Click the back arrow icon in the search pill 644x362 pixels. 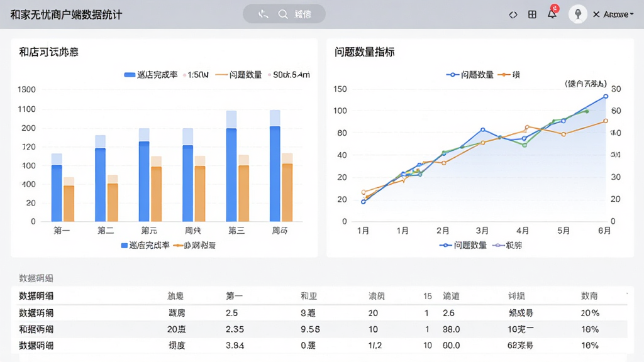(264, 14)
